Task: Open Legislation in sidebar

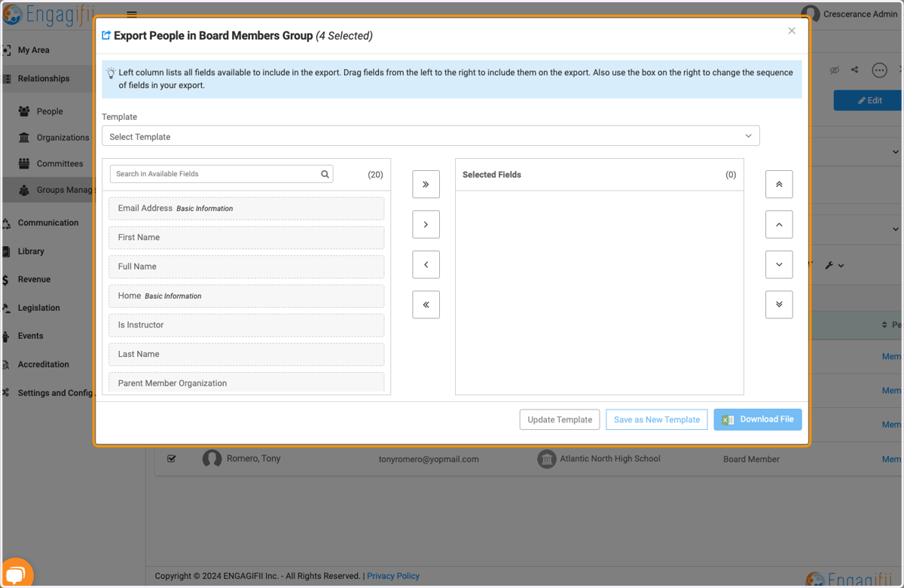Action: click(38, 308)
